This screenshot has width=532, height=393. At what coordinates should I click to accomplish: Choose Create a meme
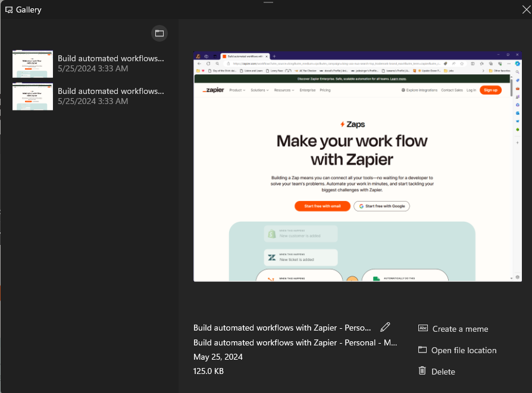(x=453, y=329)
